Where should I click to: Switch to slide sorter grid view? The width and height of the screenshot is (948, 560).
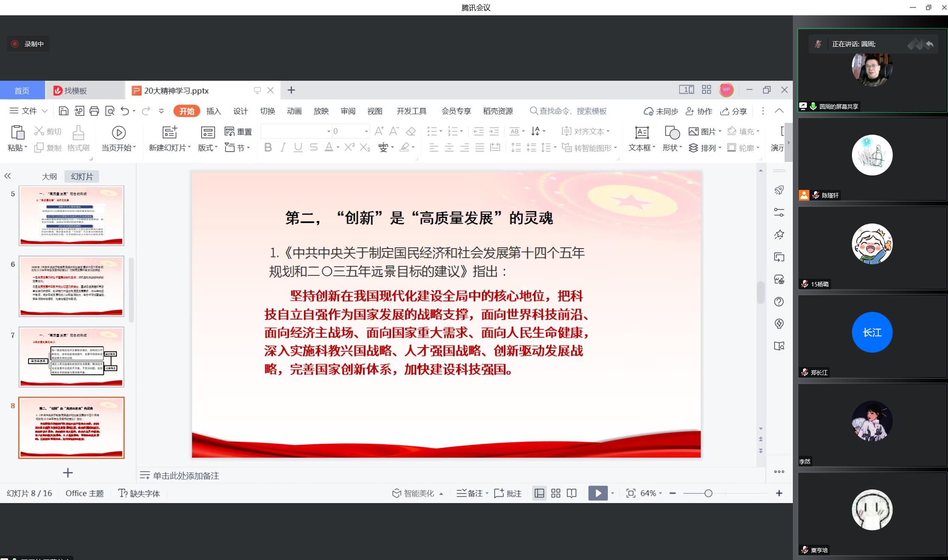coord(556,493)
